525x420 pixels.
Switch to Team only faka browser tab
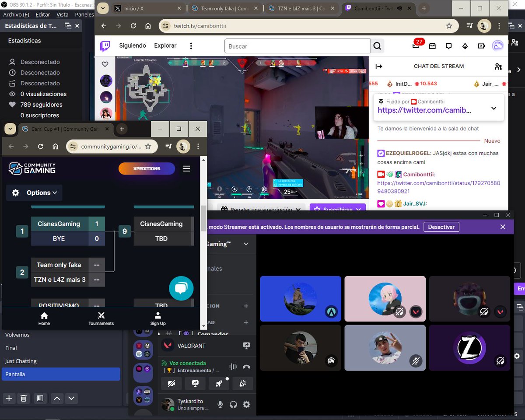coord(225,8)
